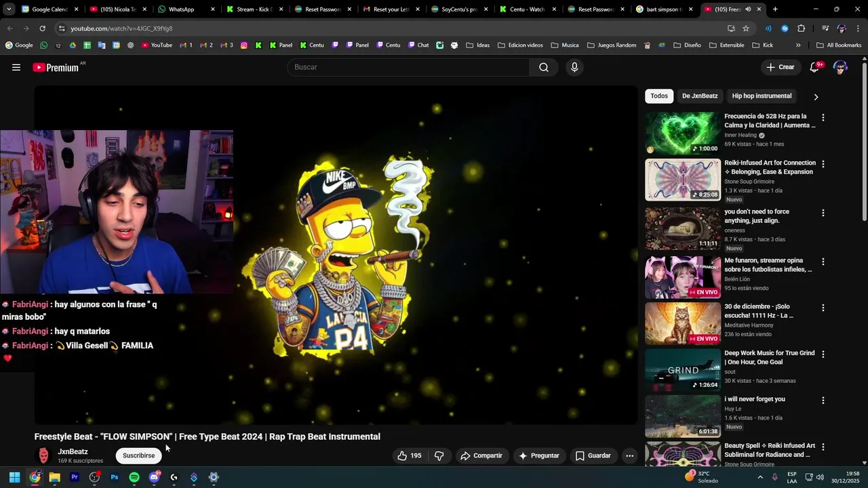The height and width of the screenshot is (488, 868).
Task: Select the De JxnBeatz filter chip
Action: (x=700, y=96)
